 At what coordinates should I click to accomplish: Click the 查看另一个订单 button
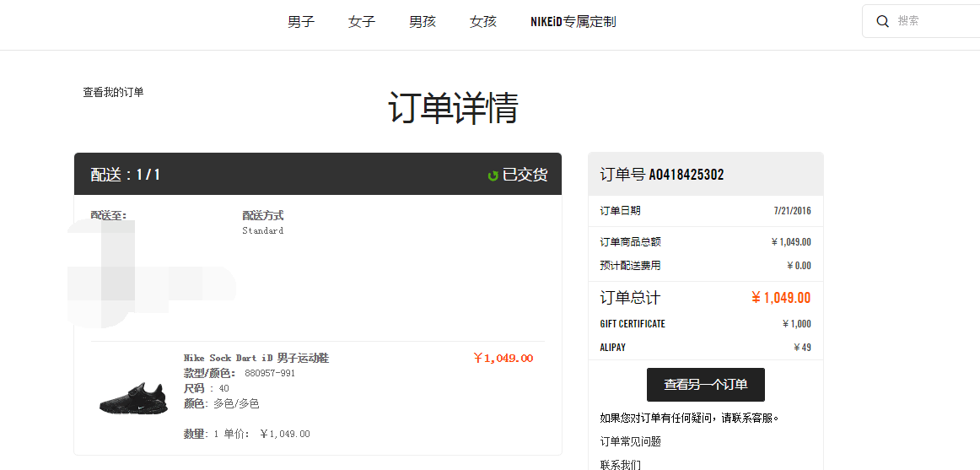706,385
